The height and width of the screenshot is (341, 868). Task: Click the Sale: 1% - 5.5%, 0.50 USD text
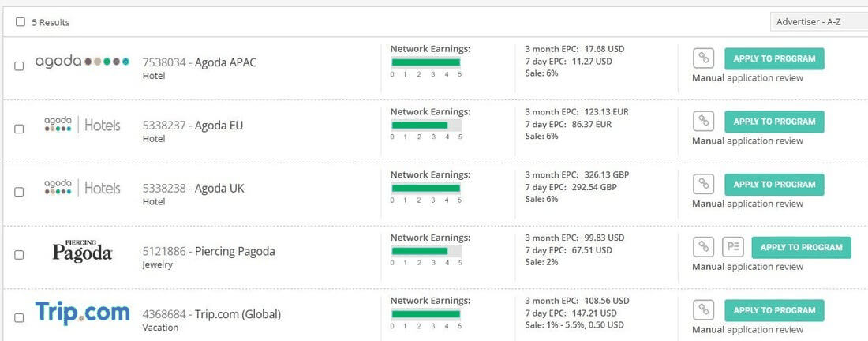(574, 325)
